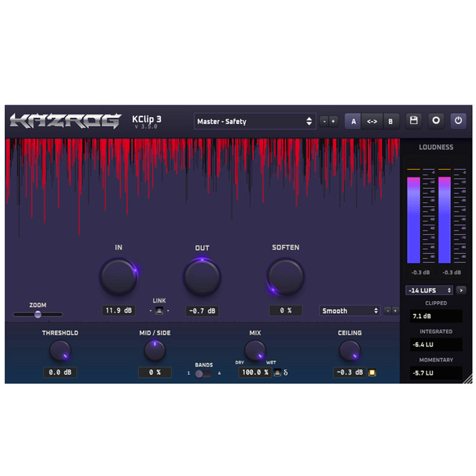476x476 pixels.
Task: Click the LOUDNESS panel heading
Action: 436,147
